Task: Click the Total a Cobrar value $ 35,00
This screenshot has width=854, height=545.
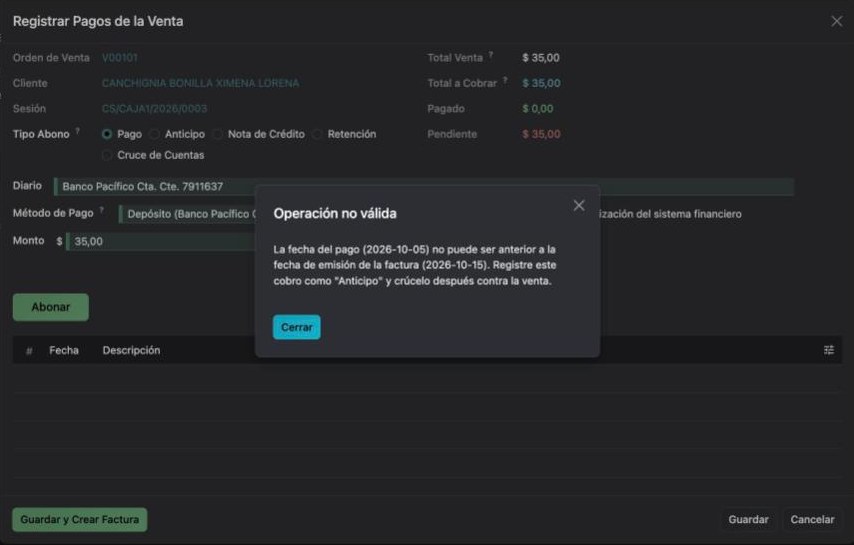Action: pyautogui.click(x=541, y=83)
